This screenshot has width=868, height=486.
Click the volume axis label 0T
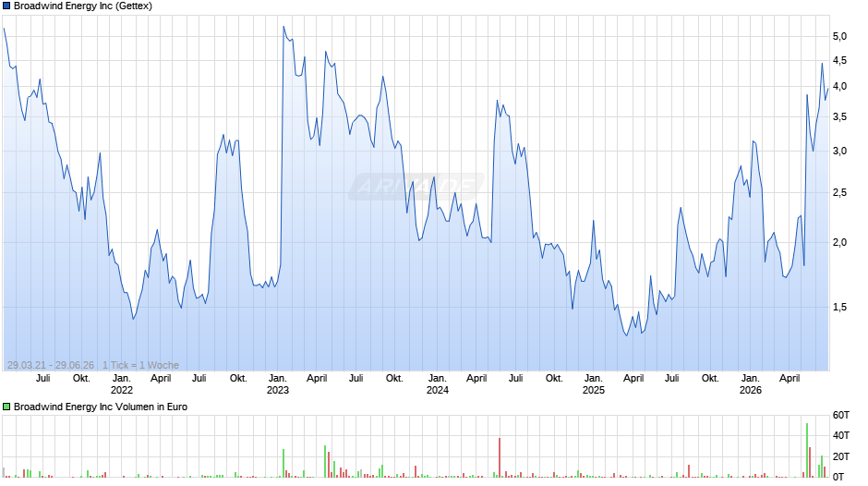coord(838,477)
